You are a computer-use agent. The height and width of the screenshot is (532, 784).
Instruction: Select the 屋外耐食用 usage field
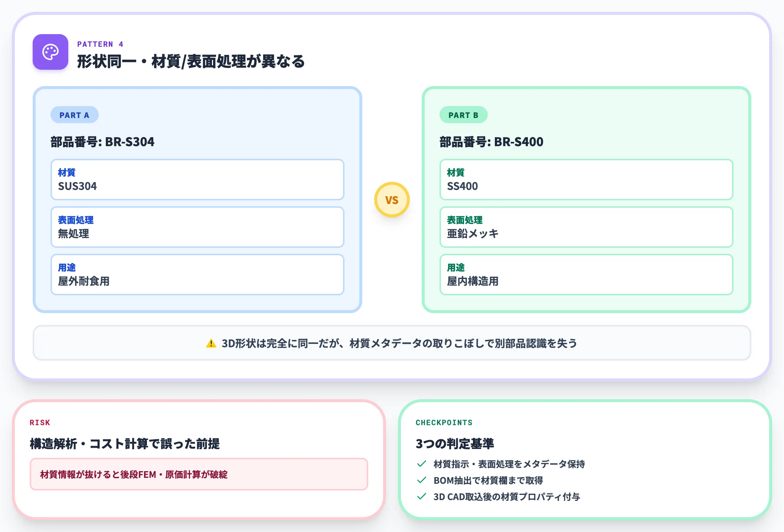[197, 275]
